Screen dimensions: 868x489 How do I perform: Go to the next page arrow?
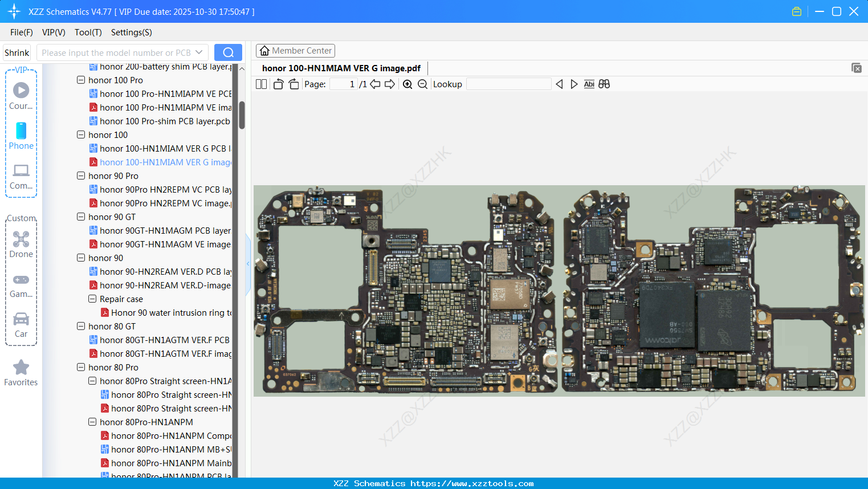point(390,84)
